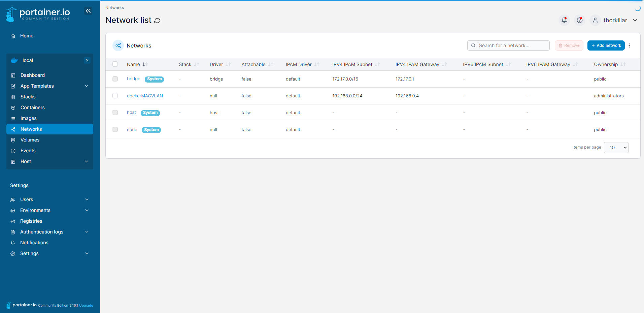644x313 pixels.
Task: Click the administrators ownership cell
Action: [609, 96]
